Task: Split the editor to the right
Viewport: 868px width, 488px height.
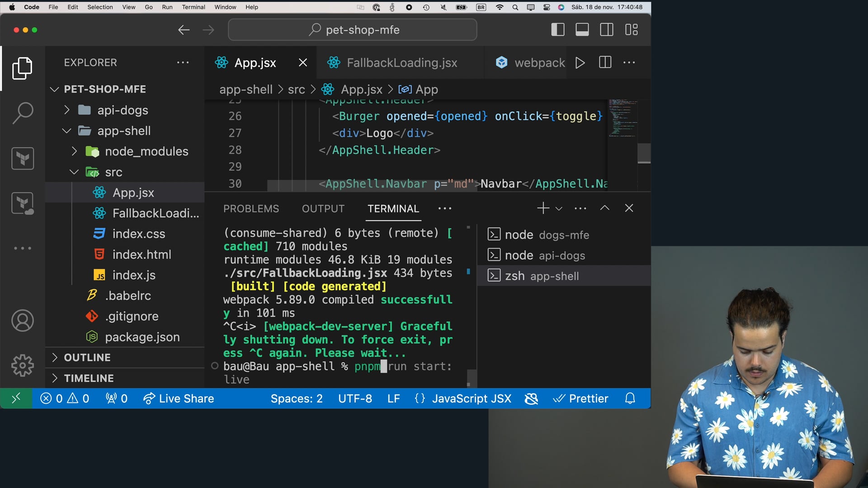Action: tap(605, 63)
